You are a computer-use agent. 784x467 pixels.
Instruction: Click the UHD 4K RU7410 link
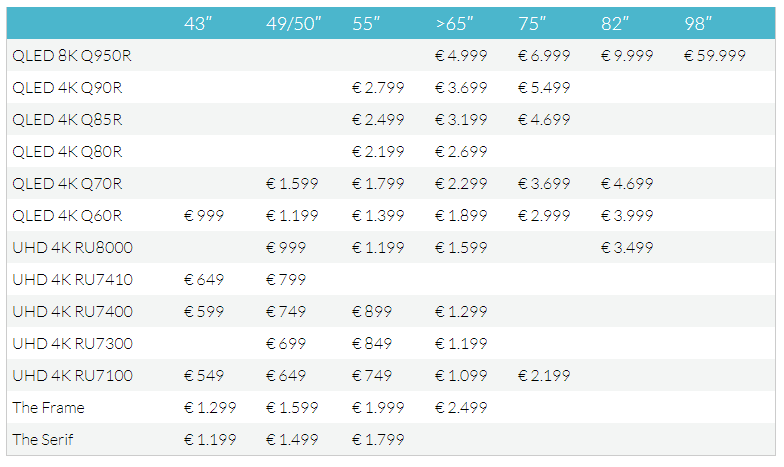click(72, 280)
